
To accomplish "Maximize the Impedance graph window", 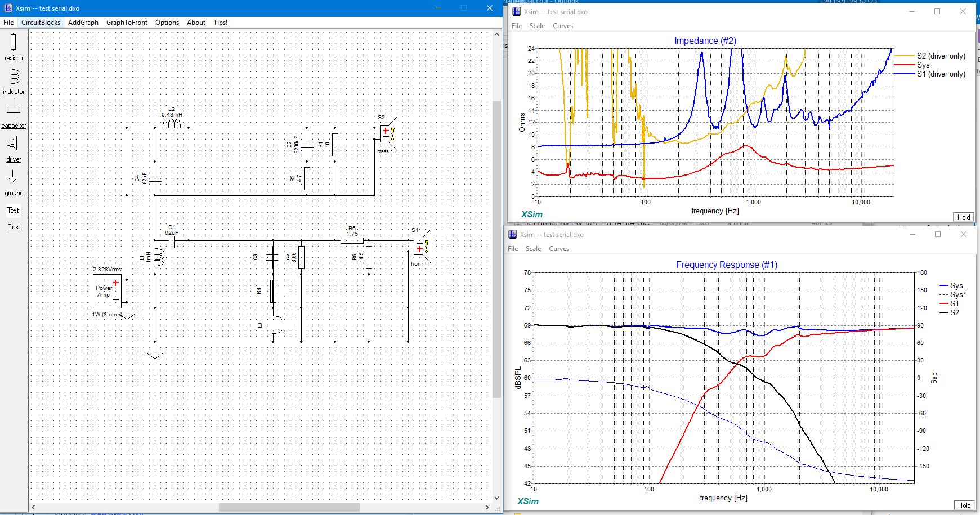I will coord(937,11).
